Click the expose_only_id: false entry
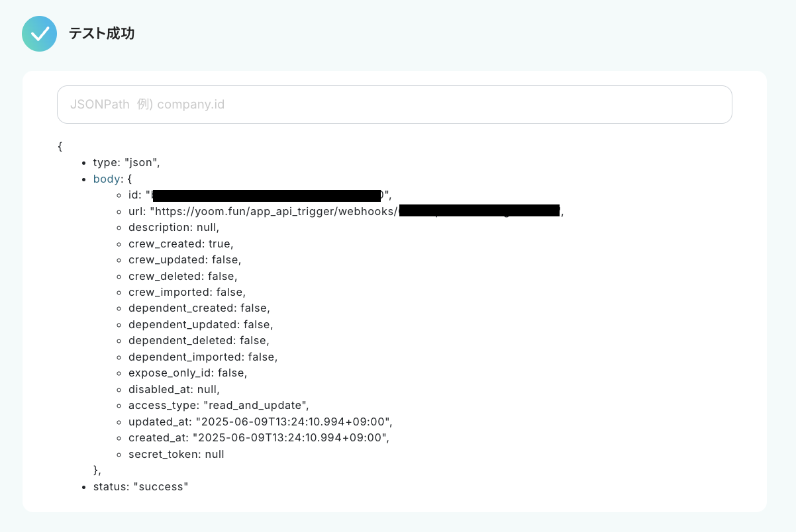The width and height of the screenshot is (796, 532). click(188, 373)
